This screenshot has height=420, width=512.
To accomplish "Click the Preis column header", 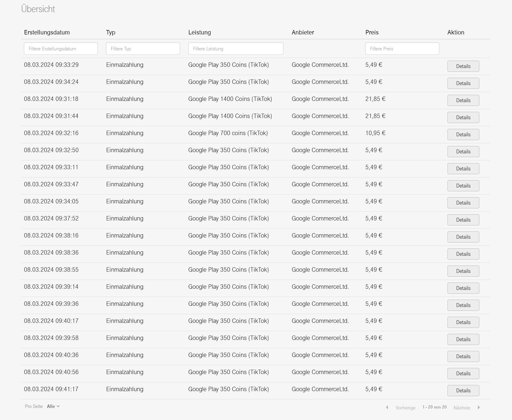I will pos(372,32).
